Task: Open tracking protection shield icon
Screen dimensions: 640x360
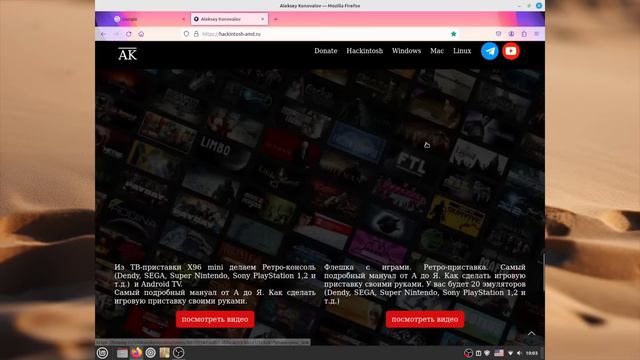Action: click(x=186, y=34)
